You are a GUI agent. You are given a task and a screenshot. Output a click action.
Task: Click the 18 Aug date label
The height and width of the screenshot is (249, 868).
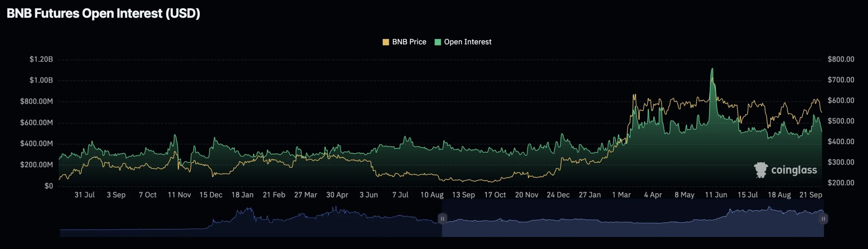pyautogui.click(x=779, y=195)
